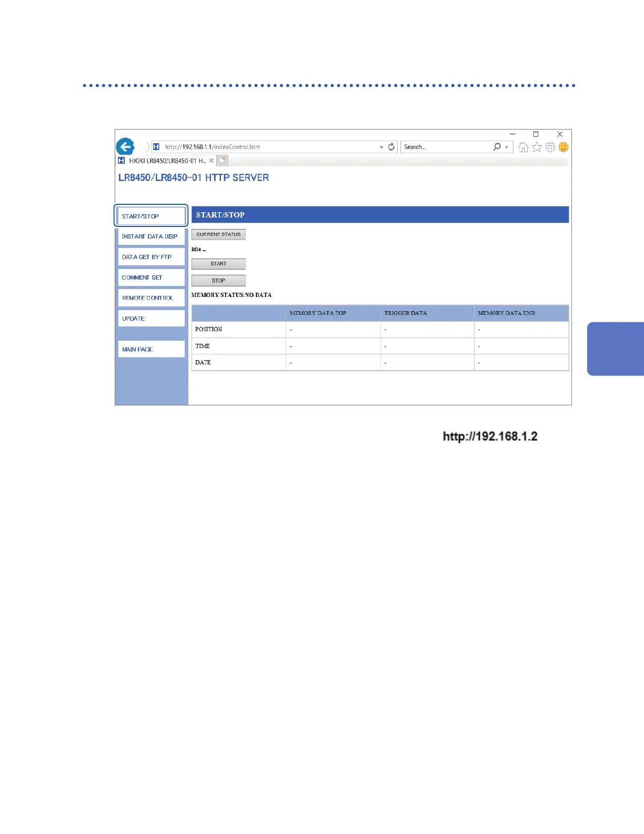Go back with the browser back arrow
Image resolution: width=644 pixels, height=834 pixels.
125,146
